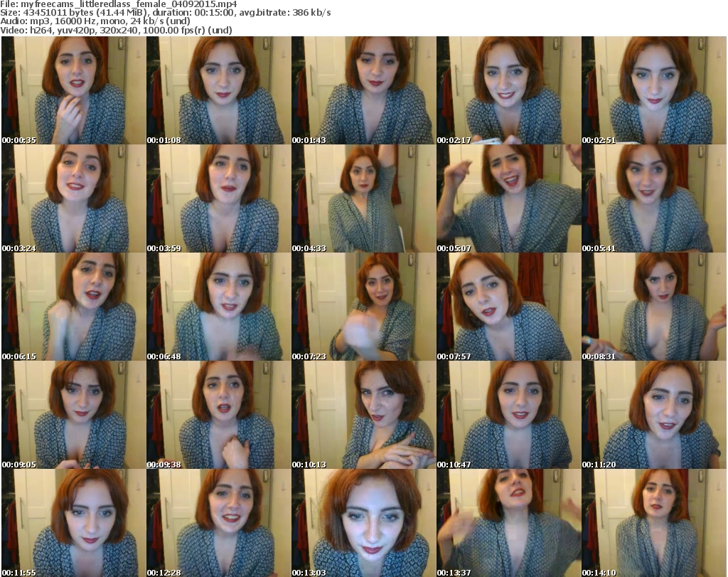The image size is (728, 577).
Task: Pick the frame stamped 00:07:23
Action: pos(363,307)
